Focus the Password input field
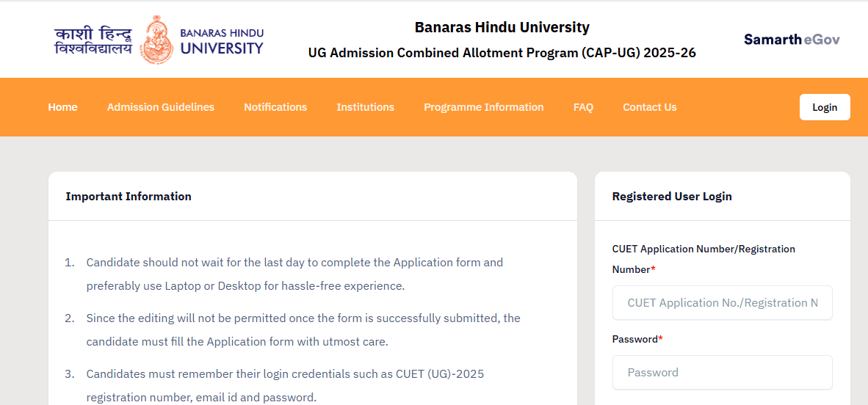This screenshot has width=868, height=405. [723, 373]
